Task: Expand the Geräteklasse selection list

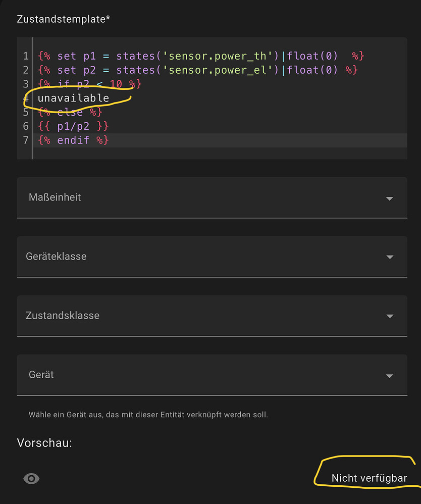Action: (x=390, y=257)
